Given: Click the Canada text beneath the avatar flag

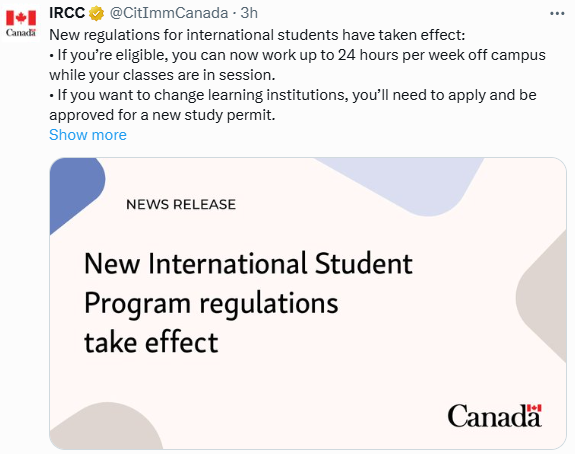Looking at the screenshot, I should [21, 33].
